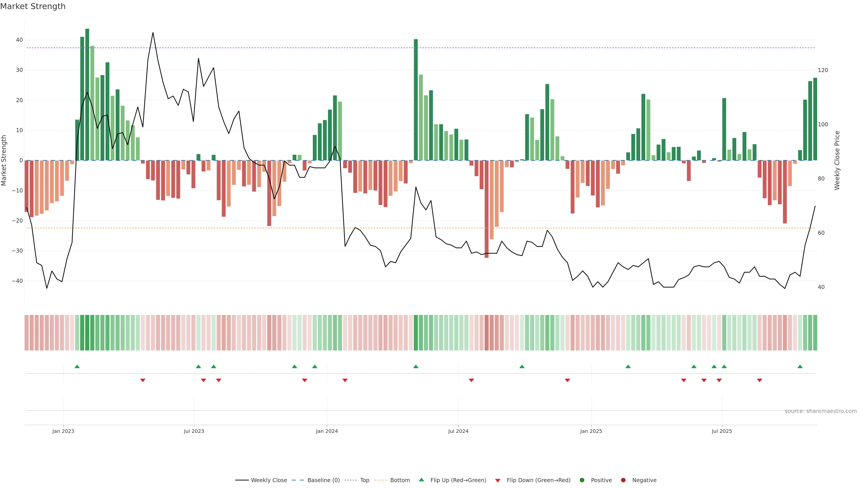Select the first green flip-up triangle marker

[x=77, y=366]
